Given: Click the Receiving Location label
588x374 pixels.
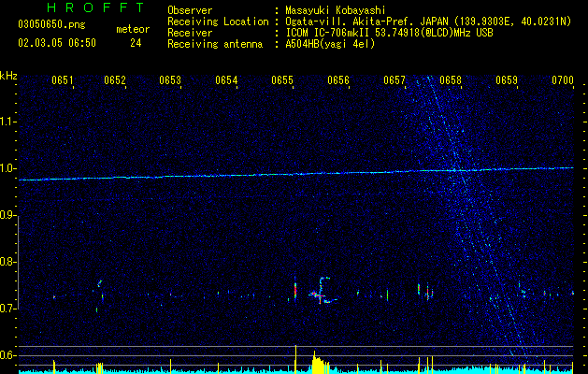Looking at the screenshot, I should [218, 22].
